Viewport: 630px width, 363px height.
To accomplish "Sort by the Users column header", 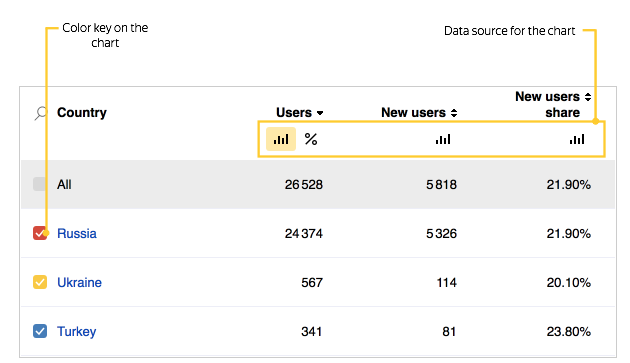I will (x=294, y=113).
